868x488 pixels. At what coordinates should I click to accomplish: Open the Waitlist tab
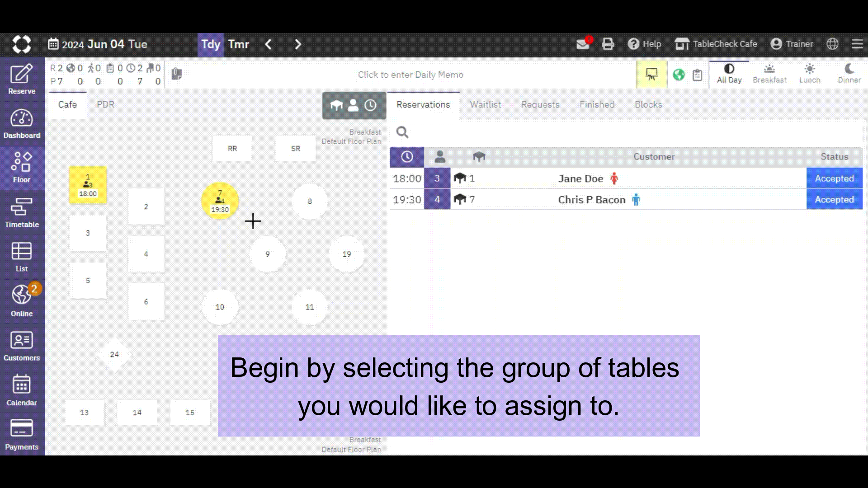485,105
